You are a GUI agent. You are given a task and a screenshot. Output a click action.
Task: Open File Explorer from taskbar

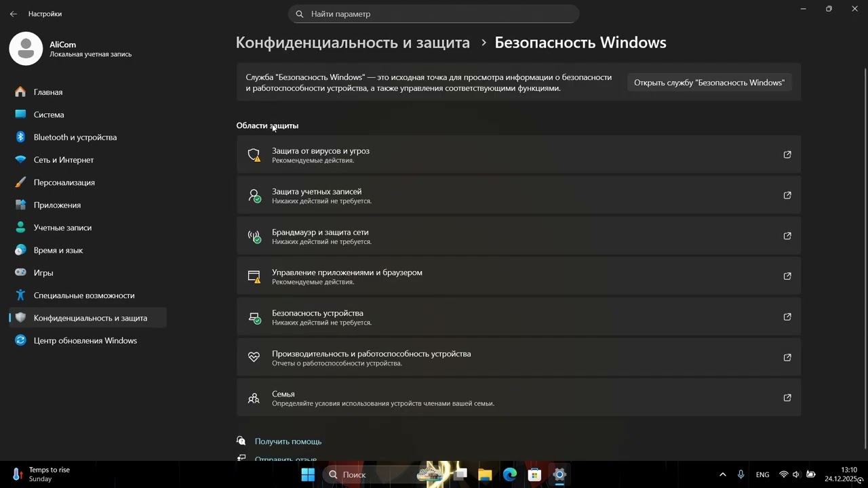[x=485, y=474]
